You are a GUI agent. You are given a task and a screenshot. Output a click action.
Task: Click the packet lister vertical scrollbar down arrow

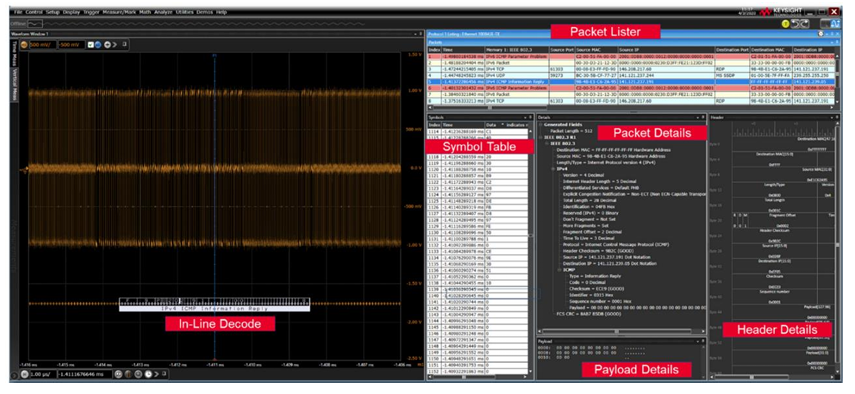pos(837,101)
